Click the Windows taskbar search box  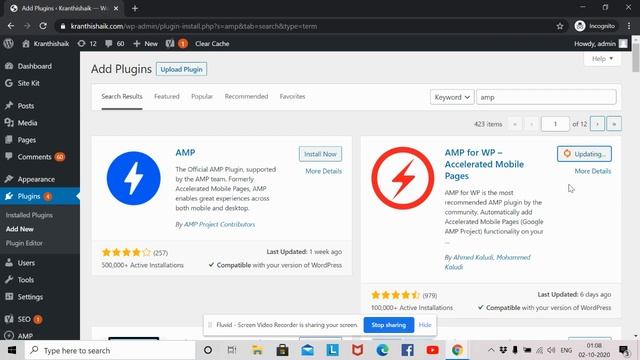click(x=110, y=350)
